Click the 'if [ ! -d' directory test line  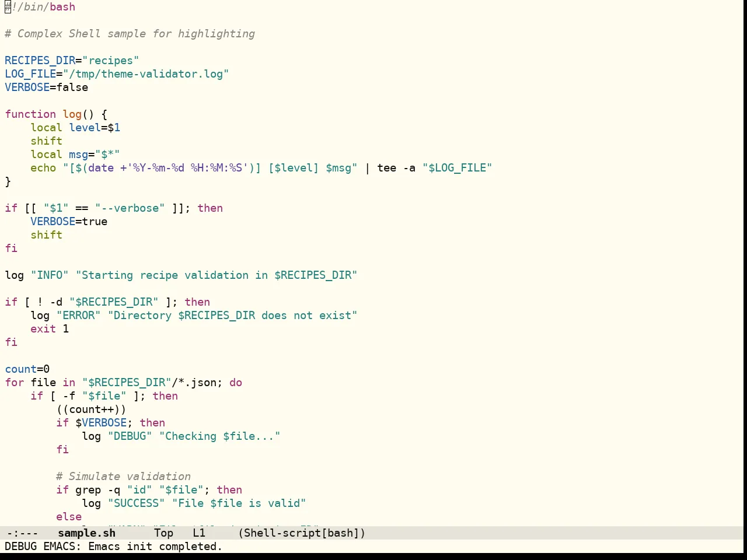pos(107,302)
